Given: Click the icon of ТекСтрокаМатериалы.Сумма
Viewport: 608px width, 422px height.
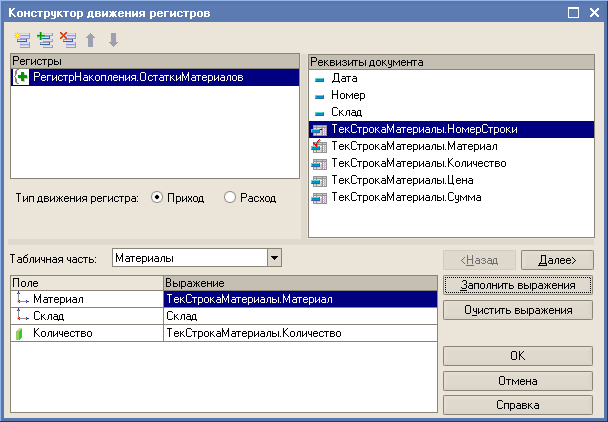Looking at the screenshot, I should click(x=319, y=198).
